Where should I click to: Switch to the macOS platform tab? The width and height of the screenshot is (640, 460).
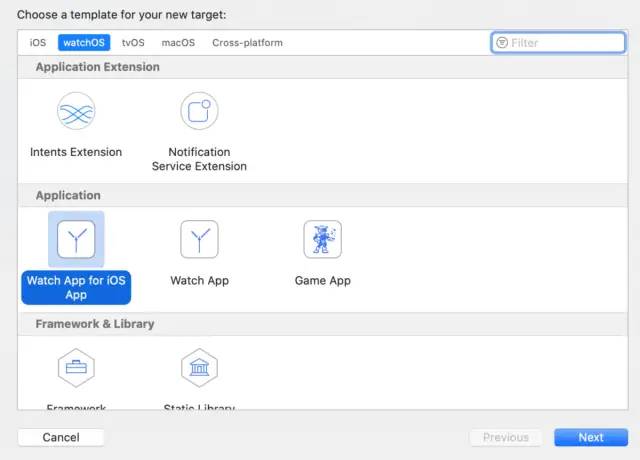178,42
